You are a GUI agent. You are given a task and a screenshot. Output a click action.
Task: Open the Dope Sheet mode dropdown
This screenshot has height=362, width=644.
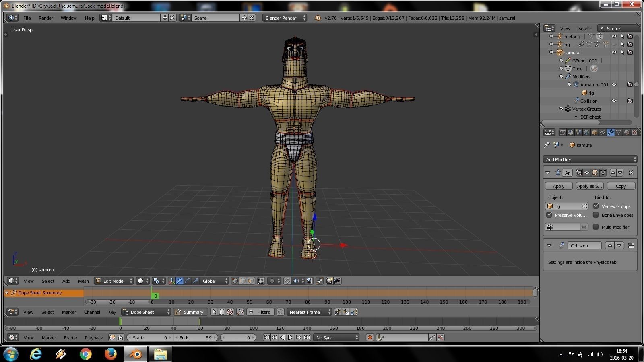(x=146, y=312)
